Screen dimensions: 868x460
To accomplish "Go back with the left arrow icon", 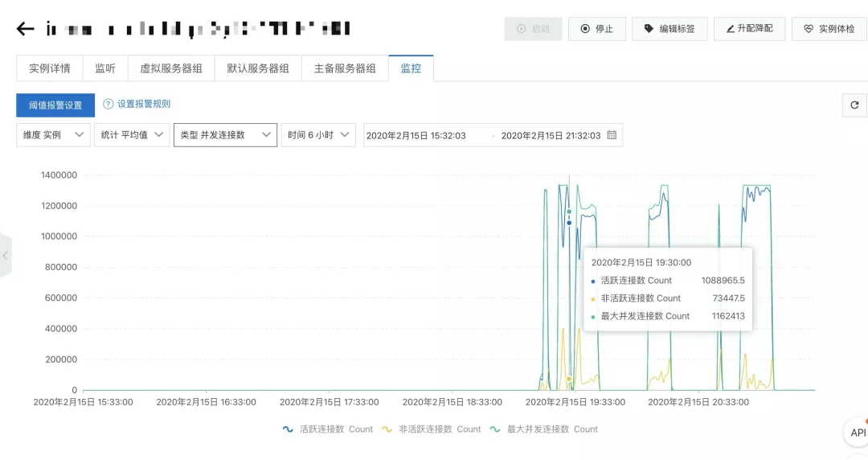I will pos(26,28).
